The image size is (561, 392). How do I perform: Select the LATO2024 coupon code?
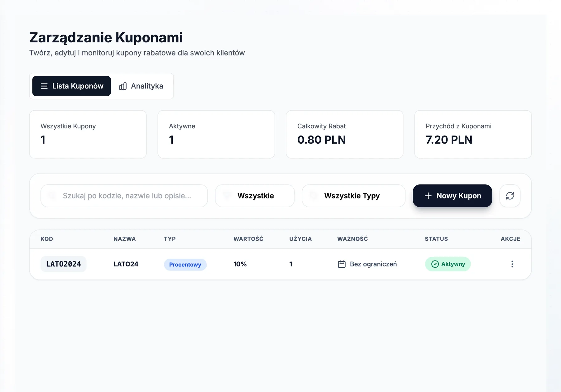[x=64, y=264]
